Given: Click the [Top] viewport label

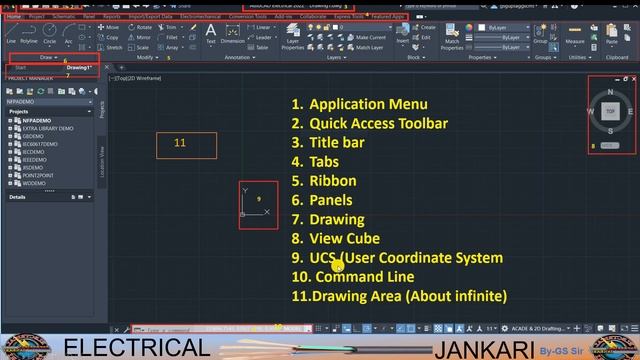Looking at the screenshot, I should coord(121,78).
